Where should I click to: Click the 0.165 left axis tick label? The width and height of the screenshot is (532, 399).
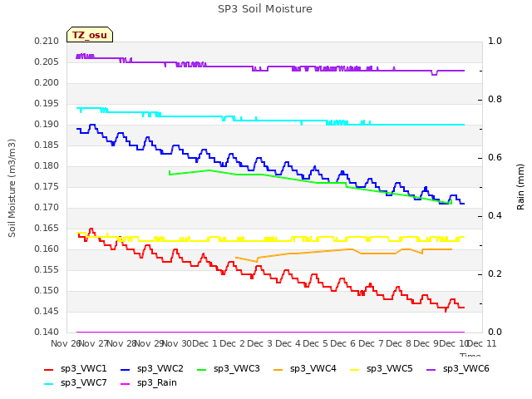tap(47, 229)
